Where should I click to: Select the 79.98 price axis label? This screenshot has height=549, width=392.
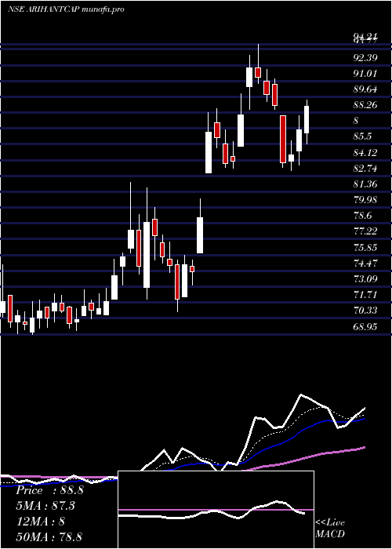365,200
